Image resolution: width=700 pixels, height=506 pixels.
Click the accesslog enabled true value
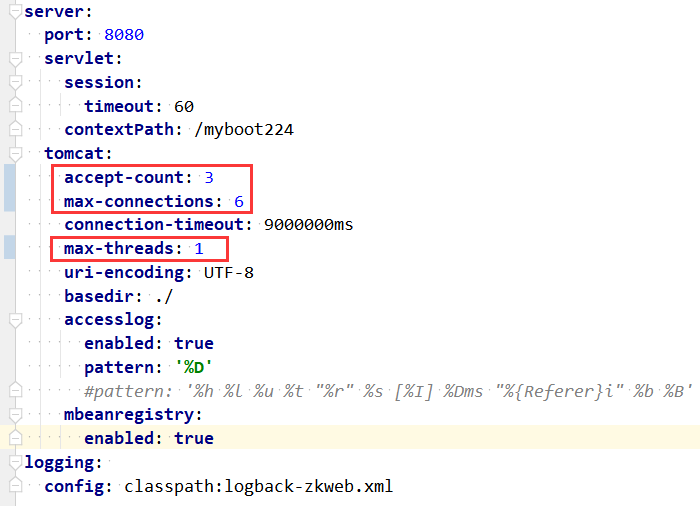click(x=194, y=343)
